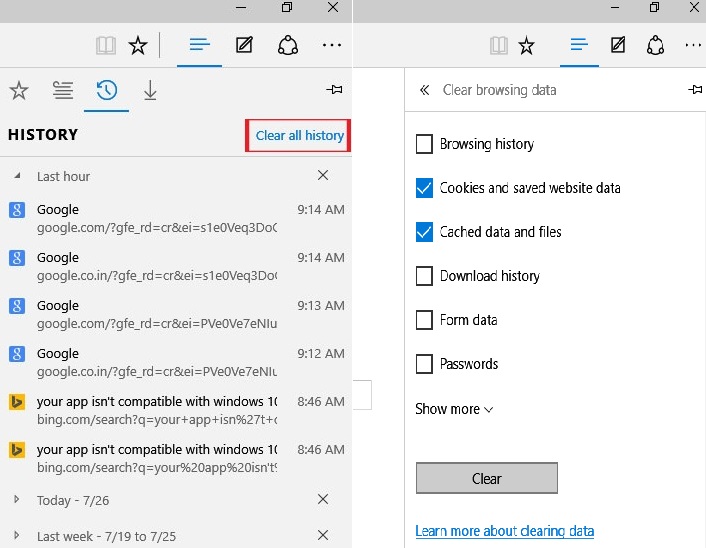The width and height of the screenshot is (706, 548).
Task: Uncheck Cached data and files
Action: point(424,232)
